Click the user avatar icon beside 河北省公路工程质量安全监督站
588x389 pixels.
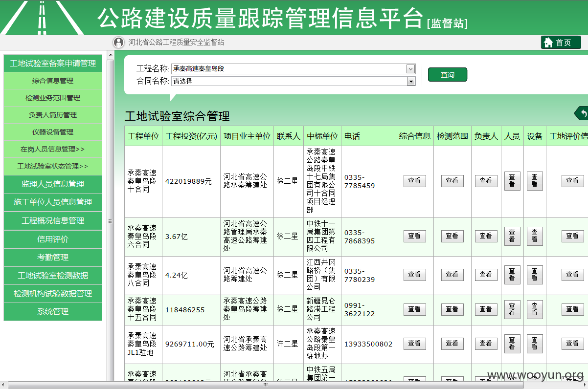(118, 43)
